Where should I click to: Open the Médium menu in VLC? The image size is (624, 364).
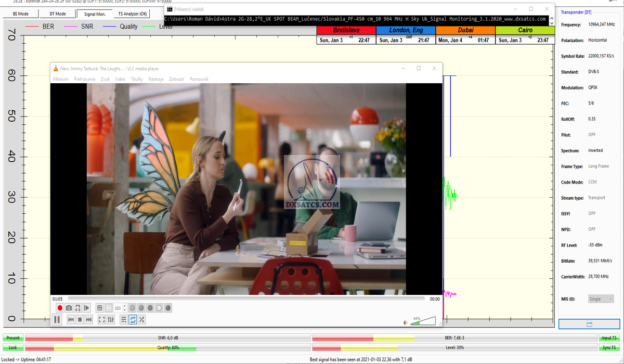pos(61,79)
